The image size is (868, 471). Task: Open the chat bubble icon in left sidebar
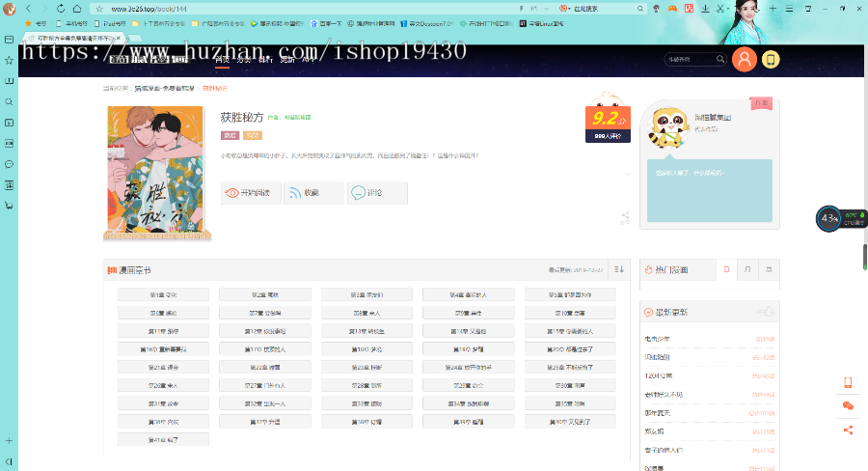click(x=9, y=165)
